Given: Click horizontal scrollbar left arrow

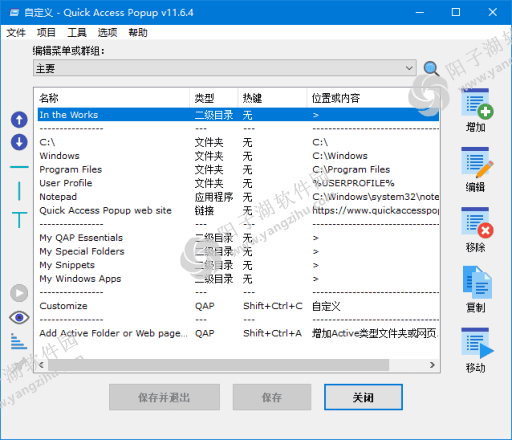Looking at the screenshot, I should click(x=41, y=365).
